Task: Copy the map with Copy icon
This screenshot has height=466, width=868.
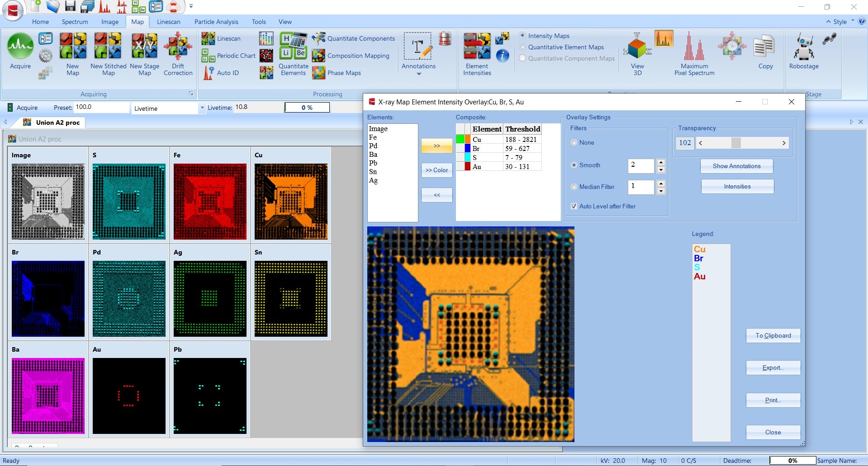Action: click(765, 52)
